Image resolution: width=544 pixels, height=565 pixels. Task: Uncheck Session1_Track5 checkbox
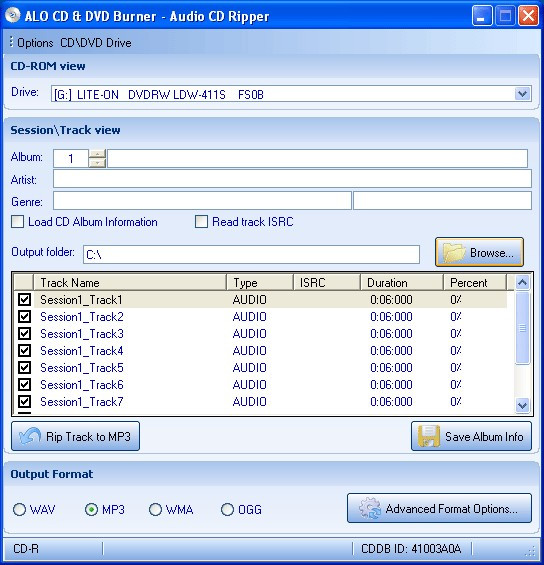click(24, 368)
